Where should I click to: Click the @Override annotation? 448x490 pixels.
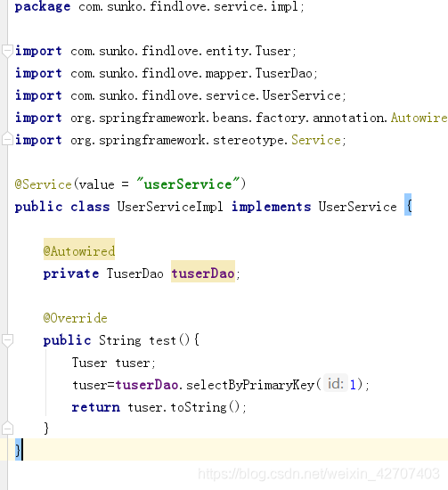(x=76, y=318)
